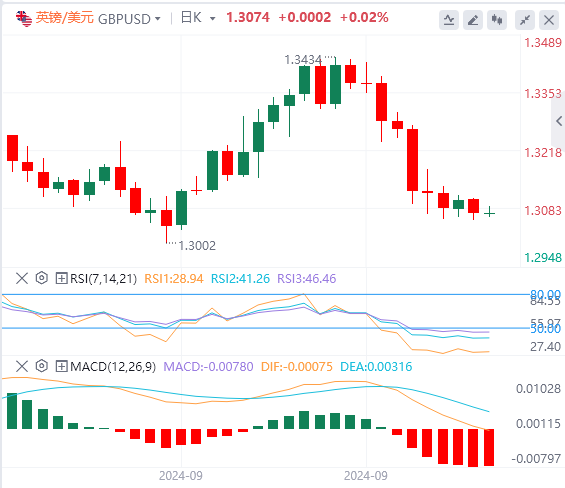Click the UK-US flag pair icon
This screenshot has width=565, height=488.
(24, 18)
